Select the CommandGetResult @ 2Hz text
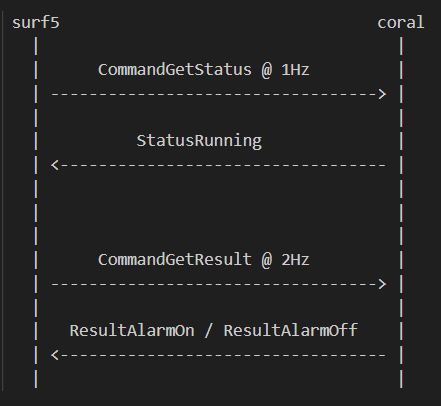 (204, 260)
